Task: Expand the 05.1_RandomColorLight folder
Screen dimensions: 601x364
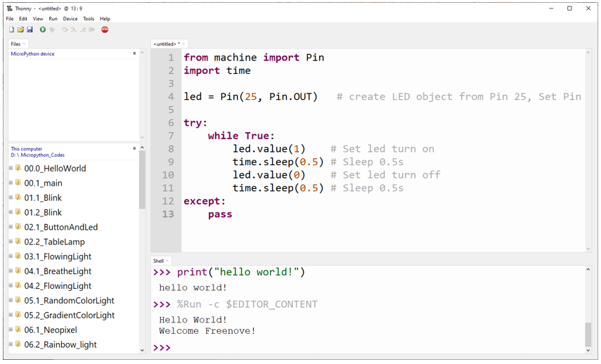Action: (11, 300)
